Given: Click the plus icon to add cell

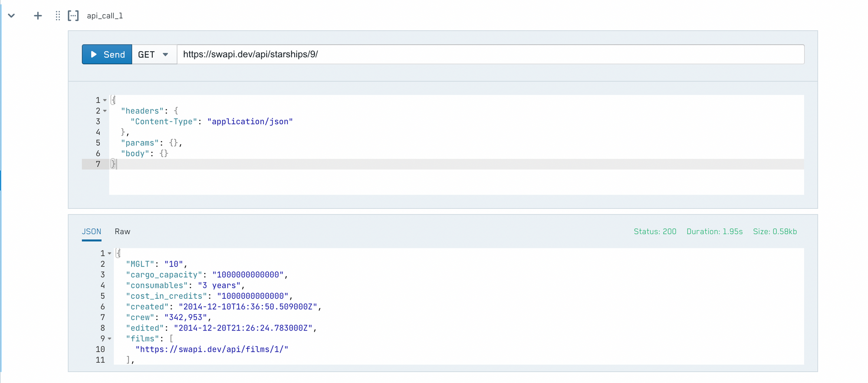Looking at the screenshot, I should point(38,16).
